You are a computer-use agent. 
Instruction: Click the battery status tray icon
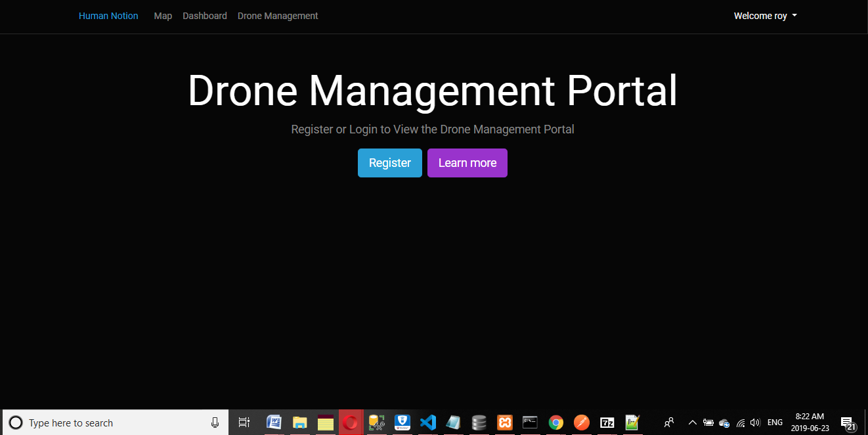[x=708, y=423]
